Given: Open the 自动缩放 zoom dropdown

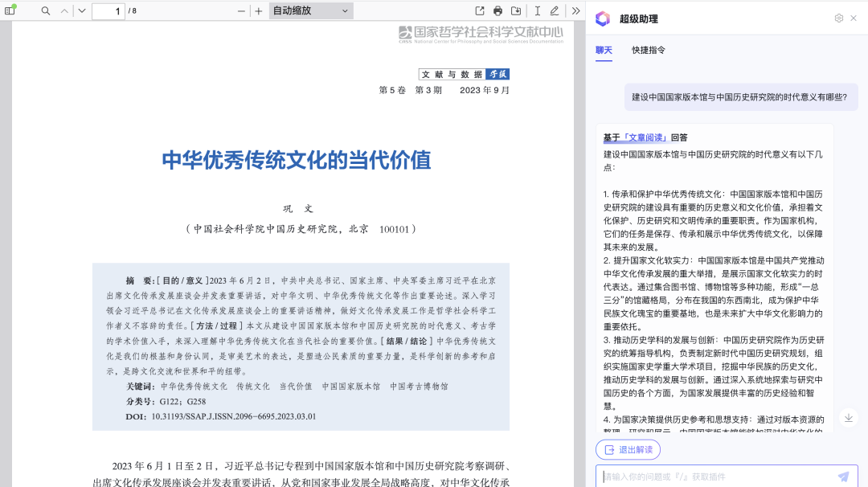Looking at the screenshot, I should [x=311, y=10].
